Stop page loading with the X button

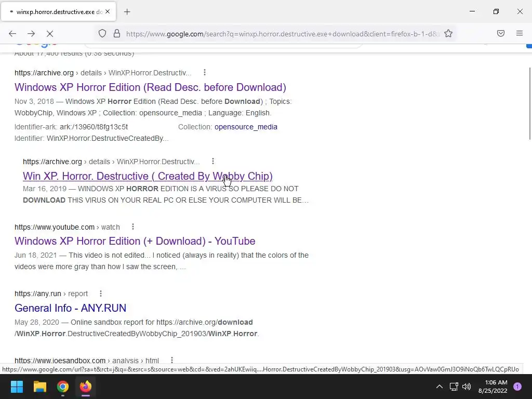click(x=50, y=34)
